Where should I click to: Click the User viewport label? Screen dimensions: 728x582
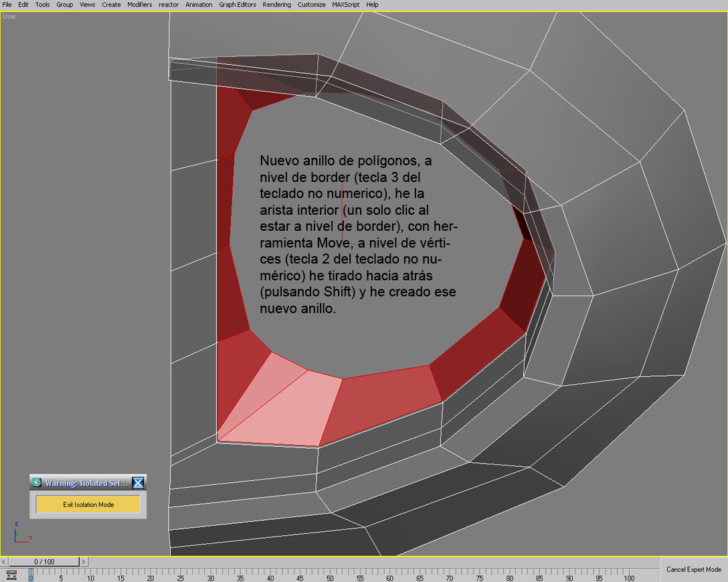(9, 16)
